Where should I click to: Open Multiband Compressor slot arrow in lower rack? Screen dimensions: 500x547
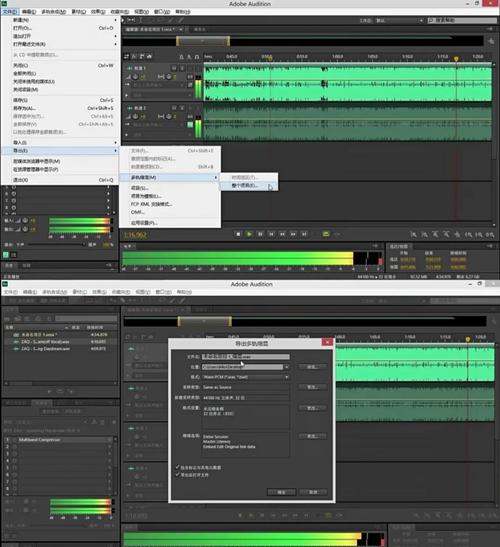pos(110,440)
